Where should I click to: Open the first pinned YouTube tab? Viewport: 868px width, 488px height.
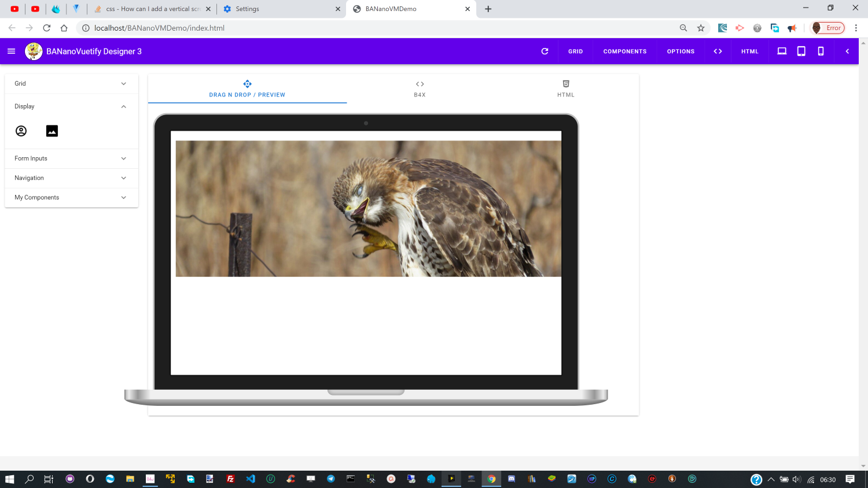click(x=14, y=9)
